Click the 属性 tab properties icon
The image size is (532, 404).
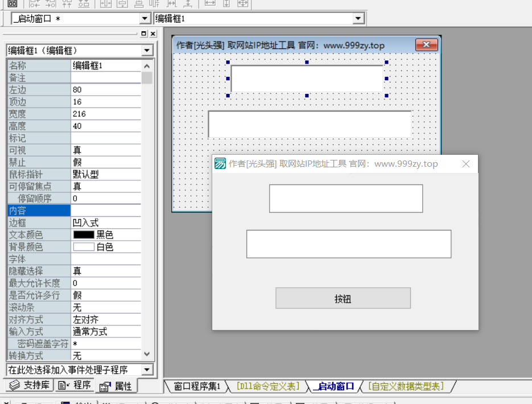coord(105,386)
